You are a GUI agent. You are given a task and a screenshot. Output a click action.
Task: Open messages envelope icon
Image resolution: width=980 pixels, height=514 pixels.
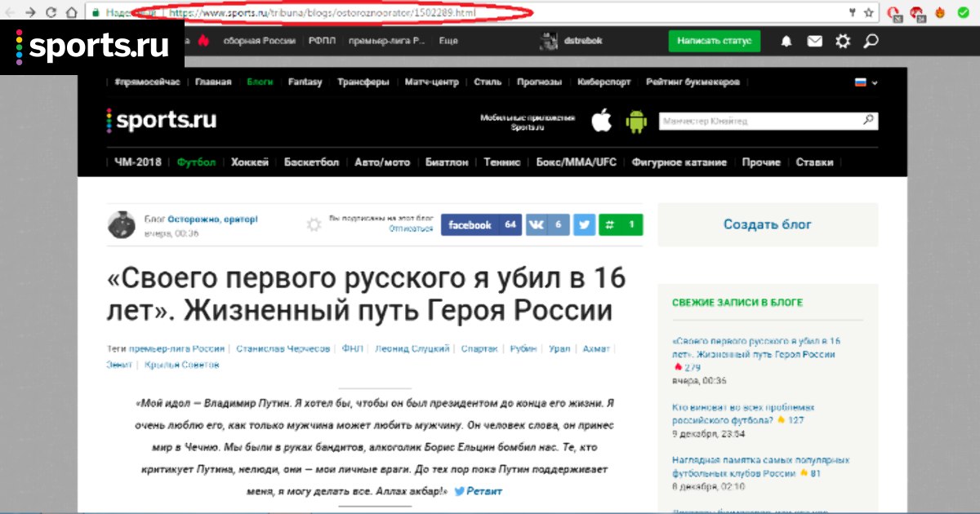click(x=814, y=41)
